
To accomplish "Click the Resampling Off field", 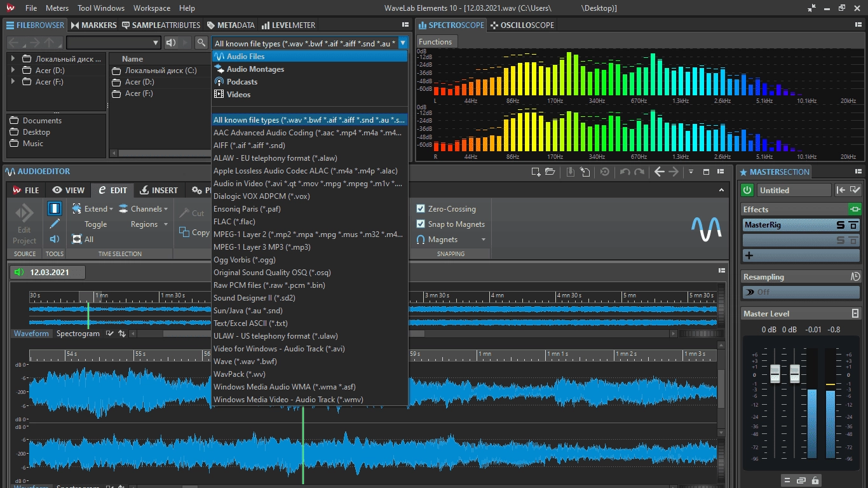I will (802, 292).
